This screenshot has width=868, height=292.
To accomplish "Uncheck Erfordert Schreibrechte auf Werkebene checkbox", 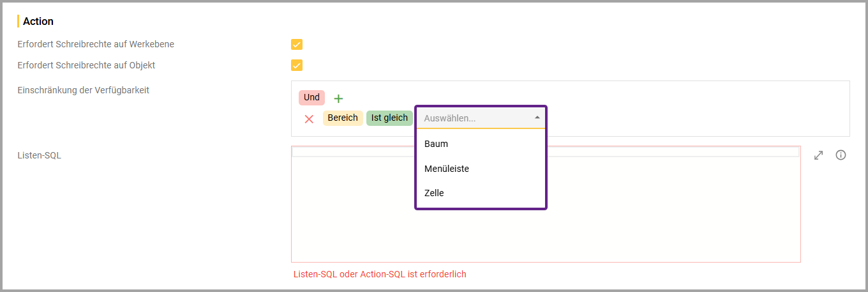I will coord(297,45).
